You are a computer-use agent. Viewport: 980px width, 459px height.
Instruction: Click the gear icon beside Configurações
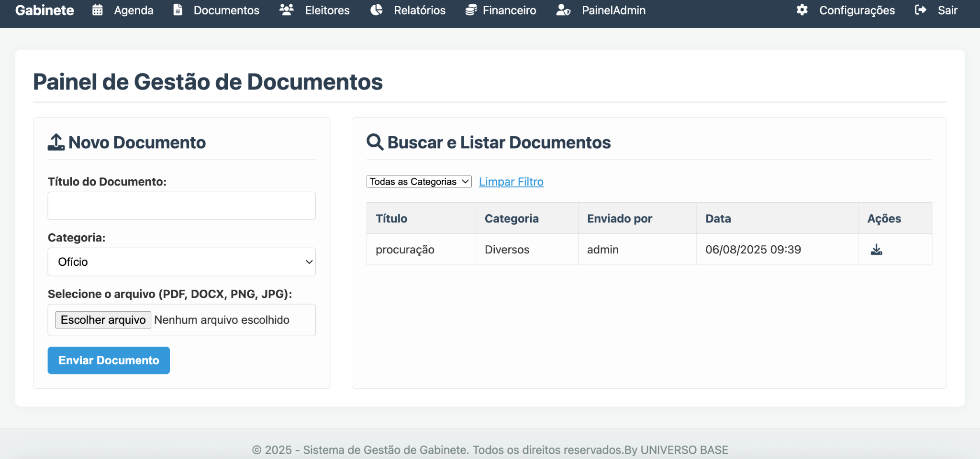tap(802, 10)
